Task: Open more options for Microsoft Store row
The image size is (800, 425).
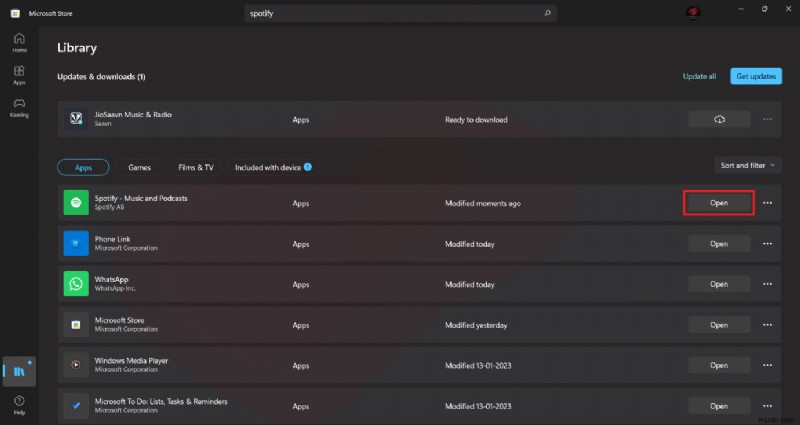Action: (x=767, y=325)
